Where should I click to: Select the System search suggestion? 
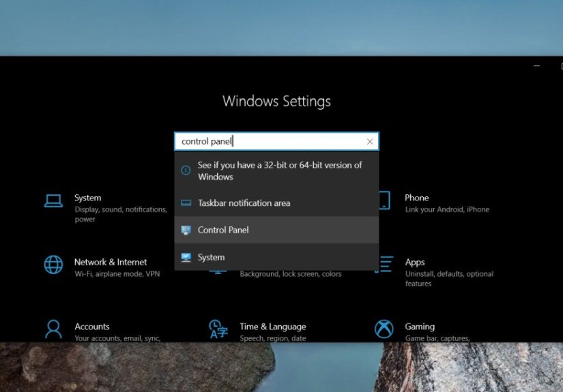tap(276, 257)
